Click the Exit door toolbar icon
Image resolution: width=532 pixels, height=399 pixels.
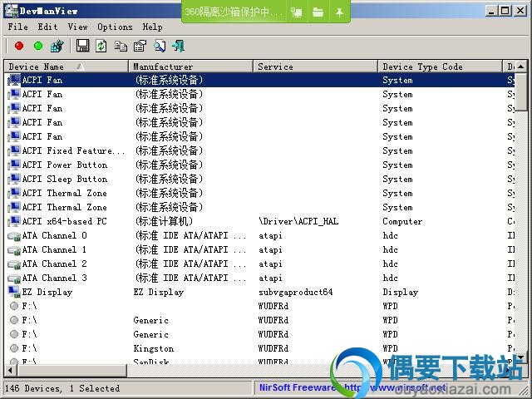point(179,46)
